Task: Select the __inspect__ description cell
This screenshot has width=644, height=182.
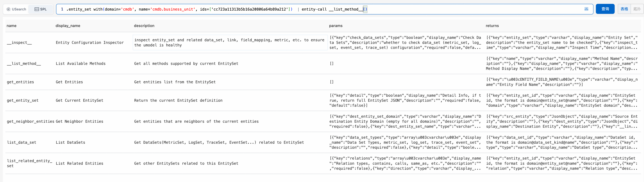Action: 229,43
